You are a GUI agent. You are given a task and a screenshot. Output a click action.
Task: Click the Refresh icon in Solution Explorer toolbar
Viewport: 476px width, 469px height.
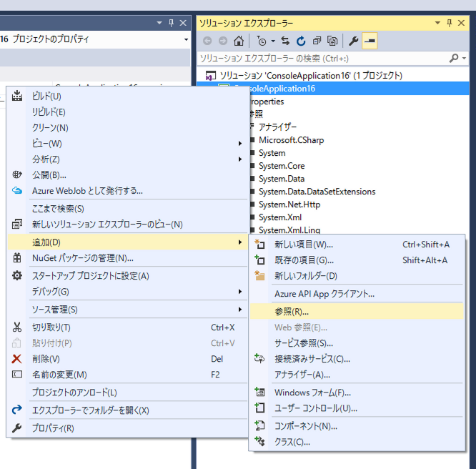tap(301, 41)
